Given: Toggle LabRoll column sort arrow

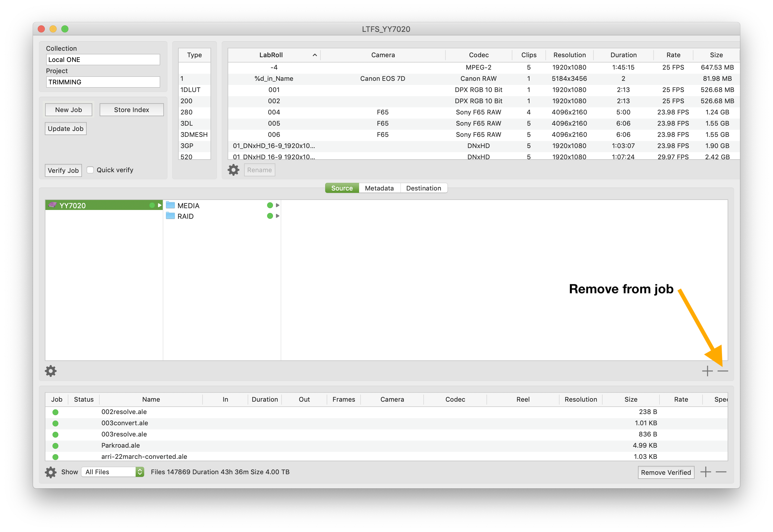Looking at the screenshot, I should tap(315, 55).
